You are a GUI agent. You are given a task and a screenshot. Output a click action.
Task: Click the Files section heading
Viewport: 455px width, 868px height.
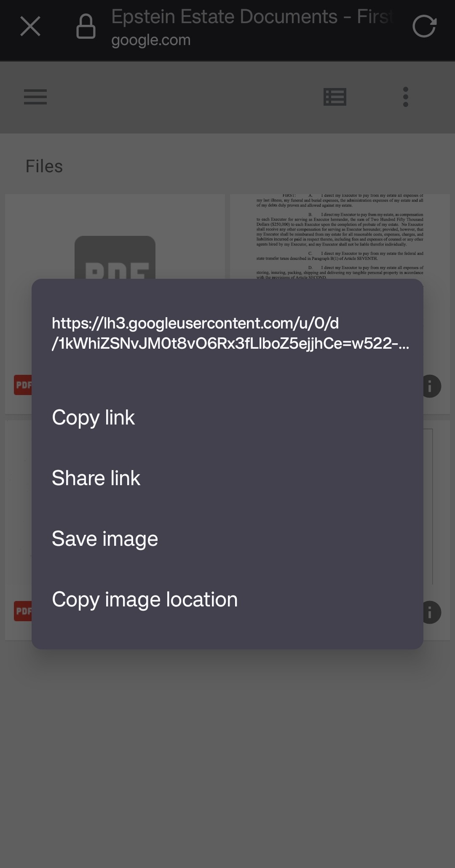44,166
